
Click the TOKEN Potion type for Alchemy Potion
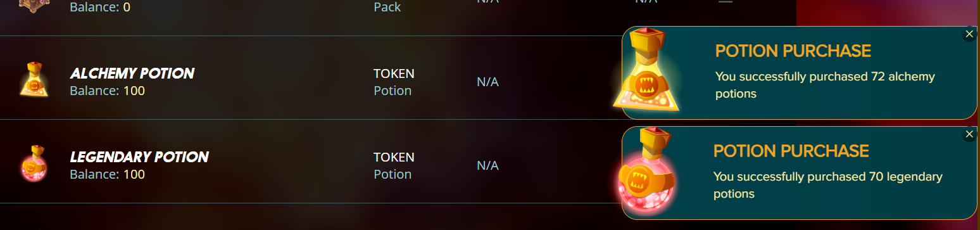(x=394, y=82)
